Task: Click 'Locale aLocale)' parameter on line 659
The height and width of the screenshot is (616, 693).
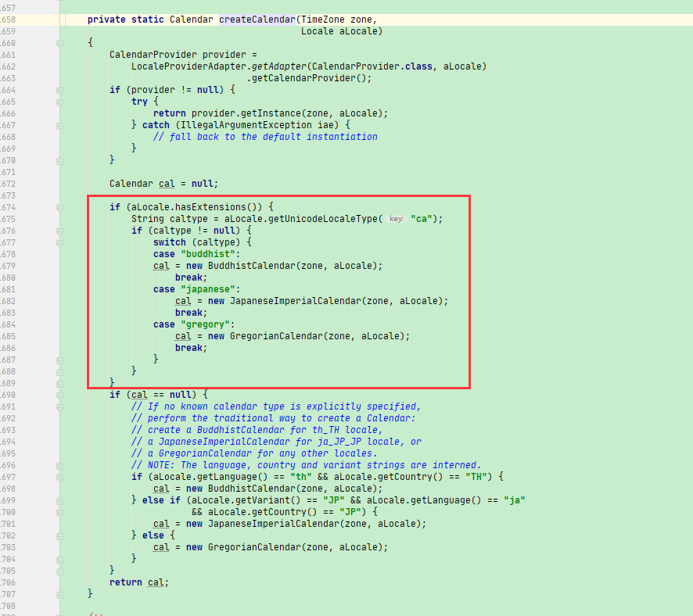Action: click(342, 31)
